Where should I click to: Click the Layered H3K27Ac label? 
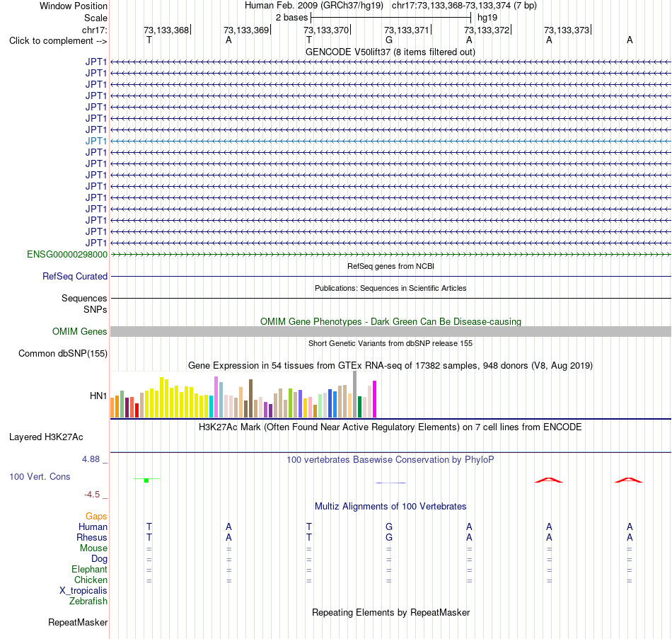[46, 437]
